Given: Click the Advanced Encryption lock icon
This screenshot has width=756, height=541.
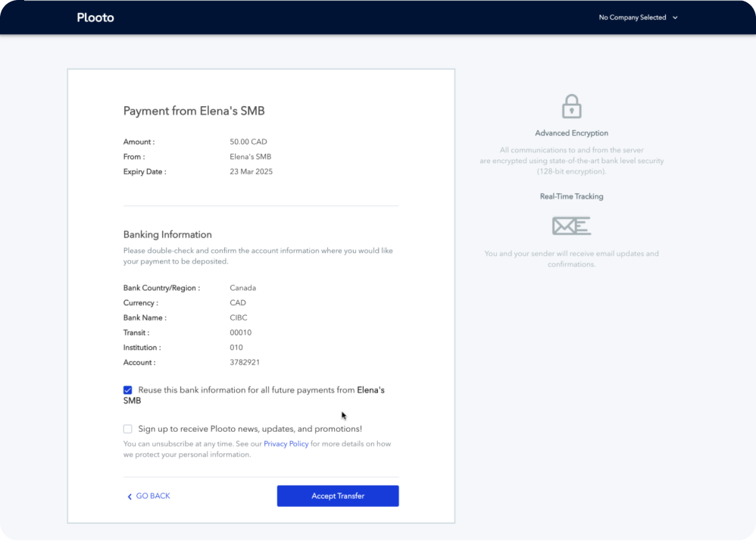Looking at the screenshot, I should [571, 106].
